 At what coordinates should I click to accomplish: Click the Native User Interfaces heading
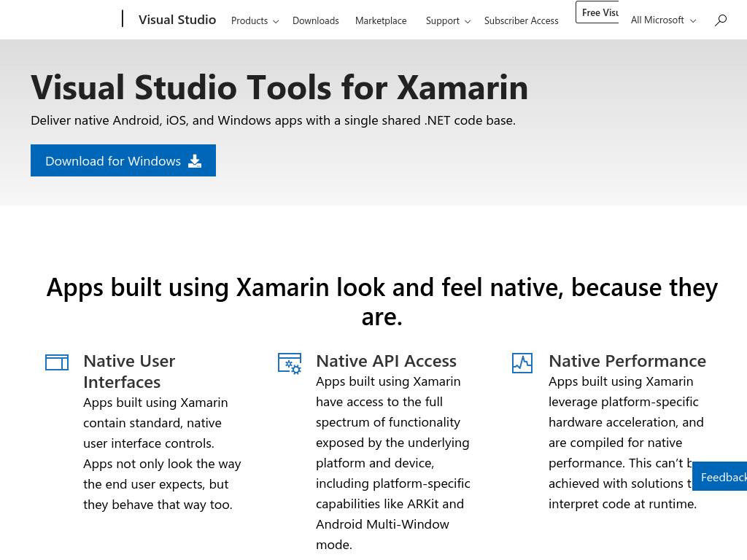click(x=129, y=371)
